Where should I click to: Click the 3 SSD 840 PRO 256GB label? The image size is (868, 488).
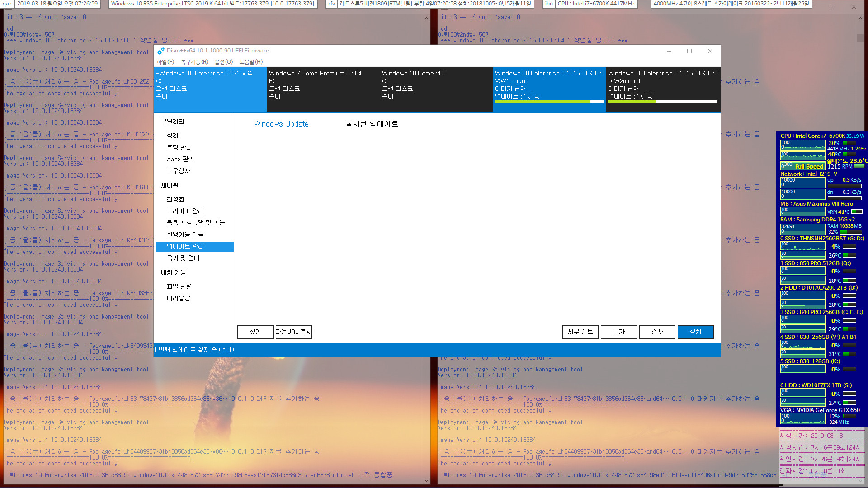pyautogui.click(x=821, y=312)
